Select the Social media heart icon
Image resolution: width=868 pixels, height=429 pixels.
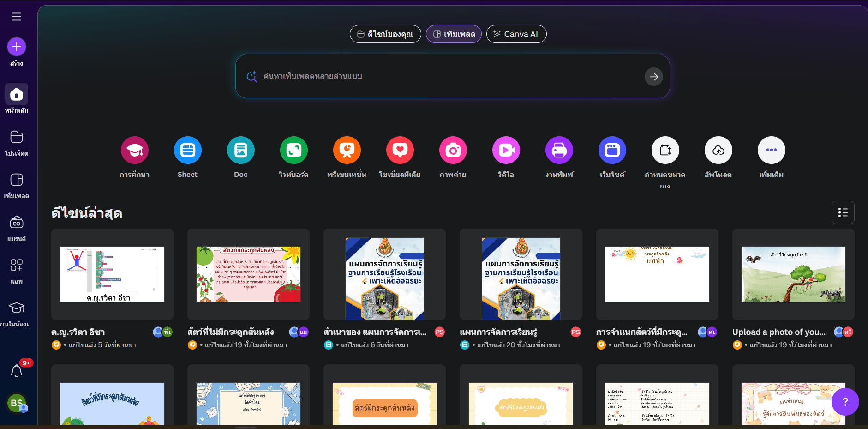(x=400, y=150)
